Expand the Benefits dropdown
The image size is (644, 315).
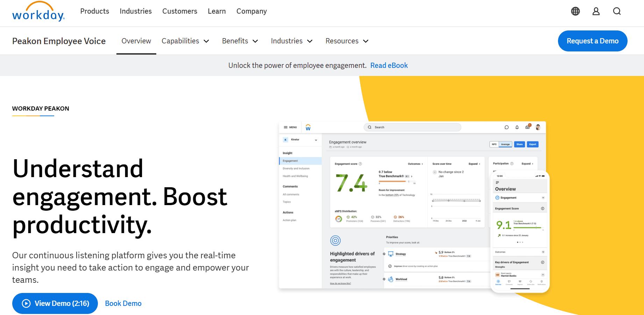240,41
